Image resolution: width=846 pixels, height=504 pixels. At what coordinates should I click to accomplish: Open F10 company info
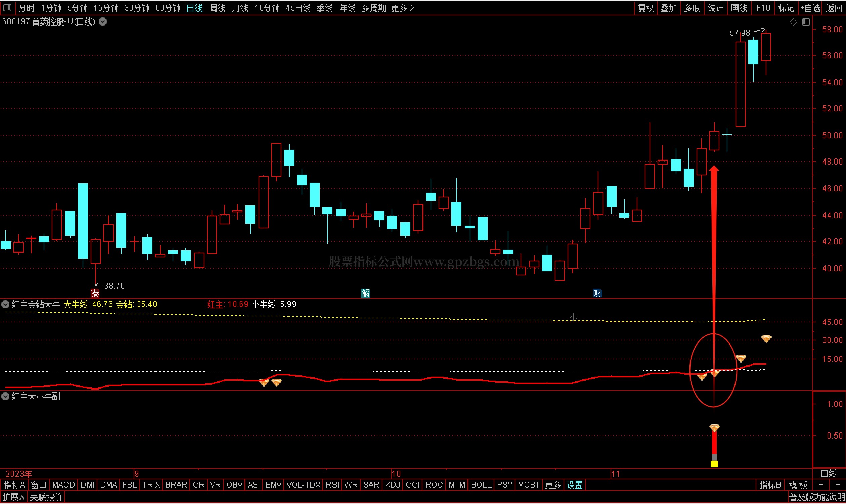tap(763, 8)
